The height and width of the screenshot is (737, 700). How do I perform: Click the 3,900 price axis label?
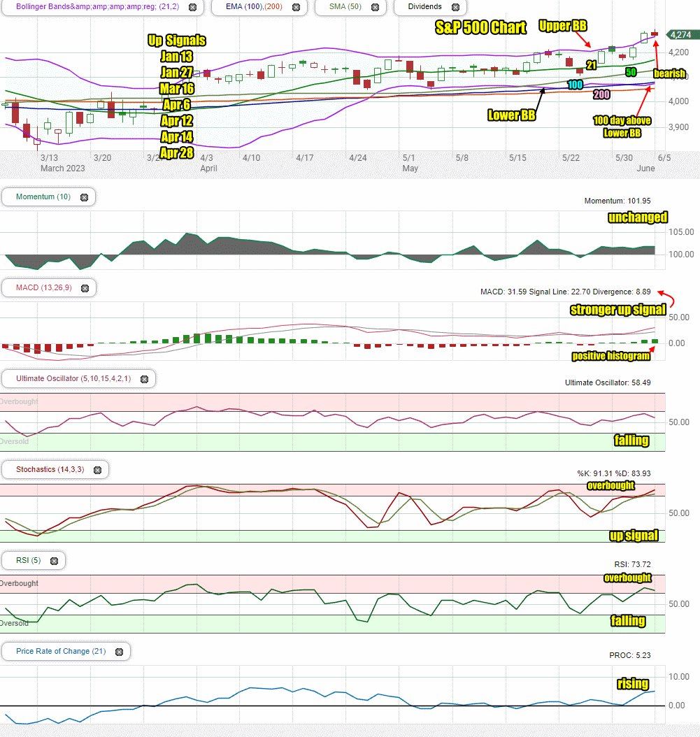click(x=679, y=127)
